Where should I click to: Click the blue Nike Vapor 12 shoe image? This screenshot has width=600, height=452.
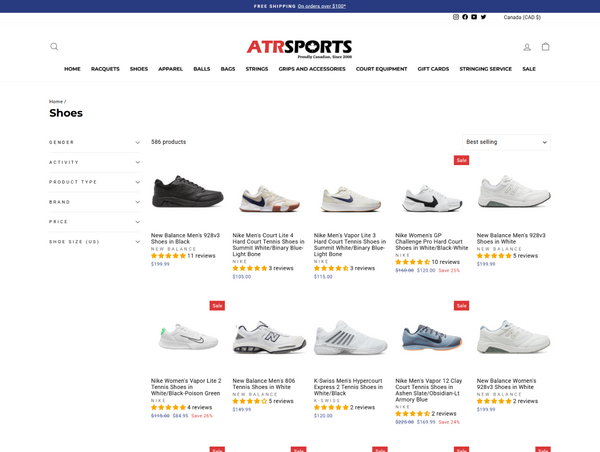point(432,338)
